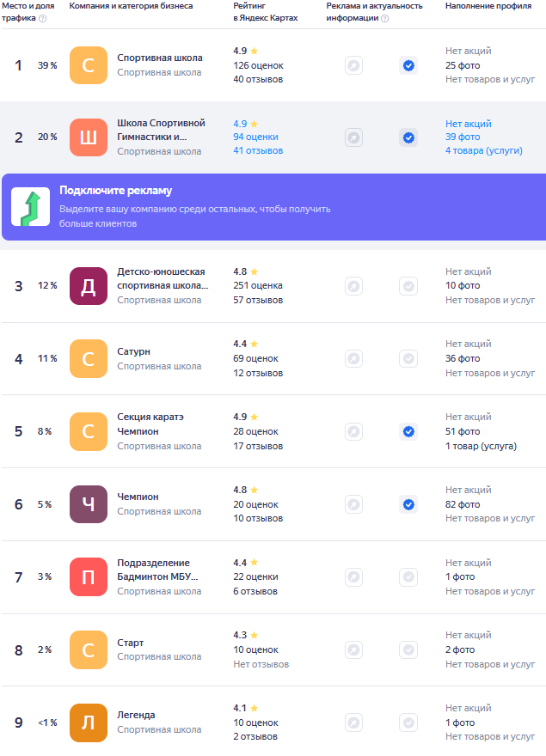
Task: Open the '39 фото' link
Action: tap(463, 137)
